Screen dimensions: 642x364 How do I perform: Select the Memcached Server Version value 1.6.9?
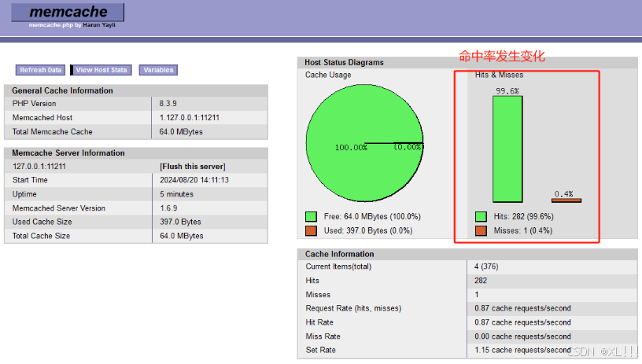point(168,208)
